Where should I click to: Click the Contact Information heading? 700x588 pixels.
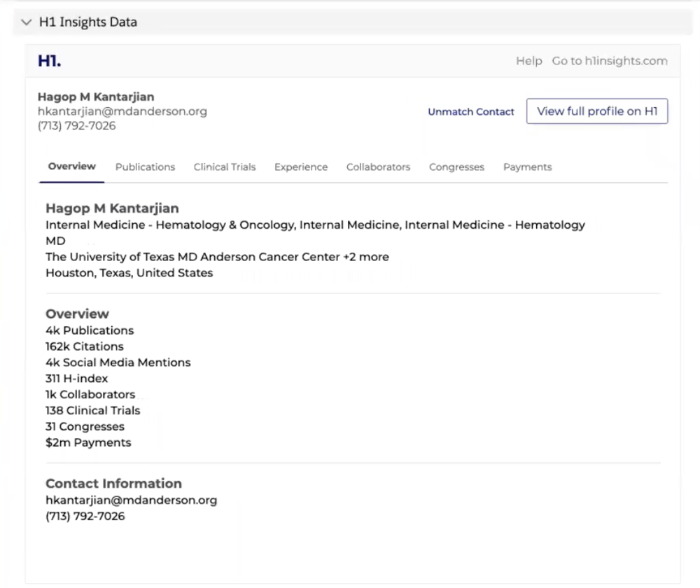(114, 484)
